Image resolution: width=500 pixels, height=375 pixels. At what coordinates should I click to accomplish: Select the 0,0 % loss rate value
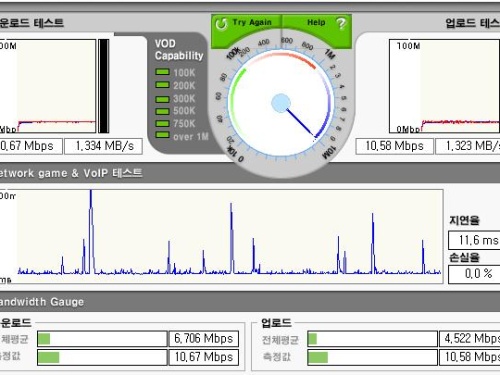tap(474, 274)
